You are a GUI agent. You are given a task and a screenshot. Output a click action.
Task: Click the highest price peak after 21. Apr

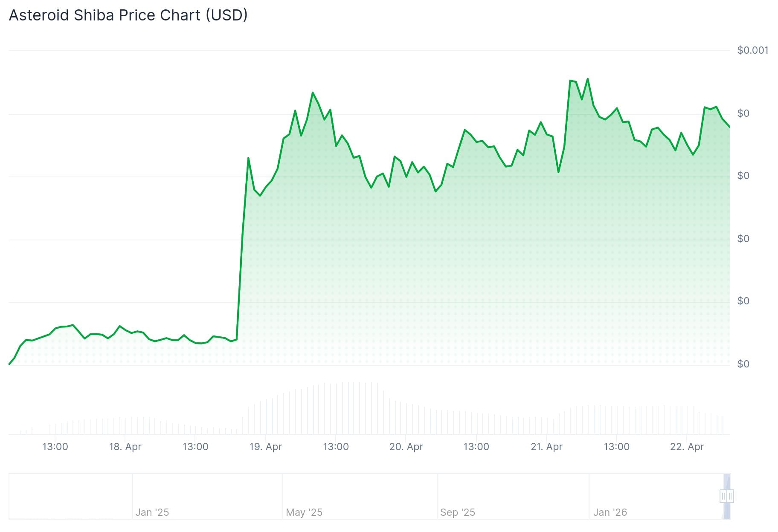point(588,79)
